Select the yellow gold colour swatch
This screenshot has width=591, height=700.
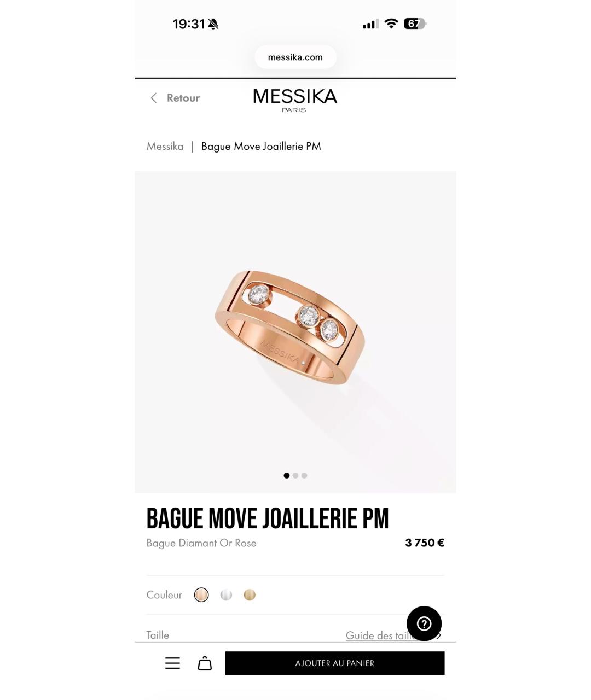point(250,595)
